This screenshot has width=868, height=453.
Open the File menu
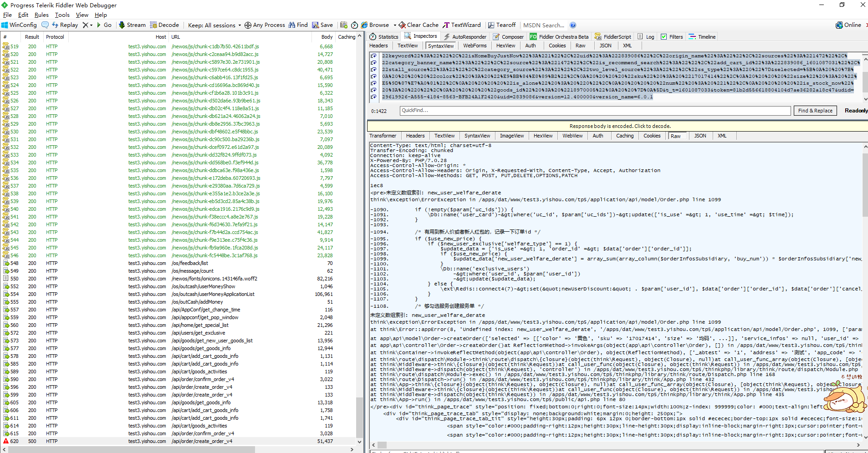coord(7,15)
